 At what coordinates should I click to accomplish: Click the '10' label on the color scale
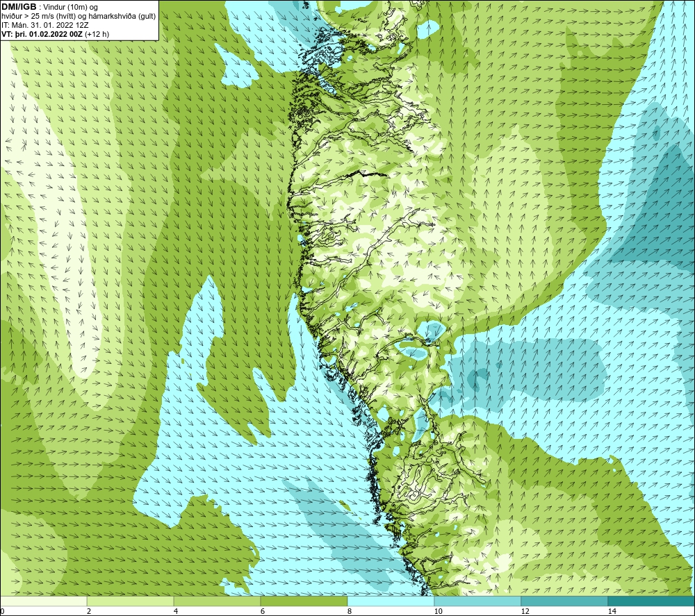[439, 611]
